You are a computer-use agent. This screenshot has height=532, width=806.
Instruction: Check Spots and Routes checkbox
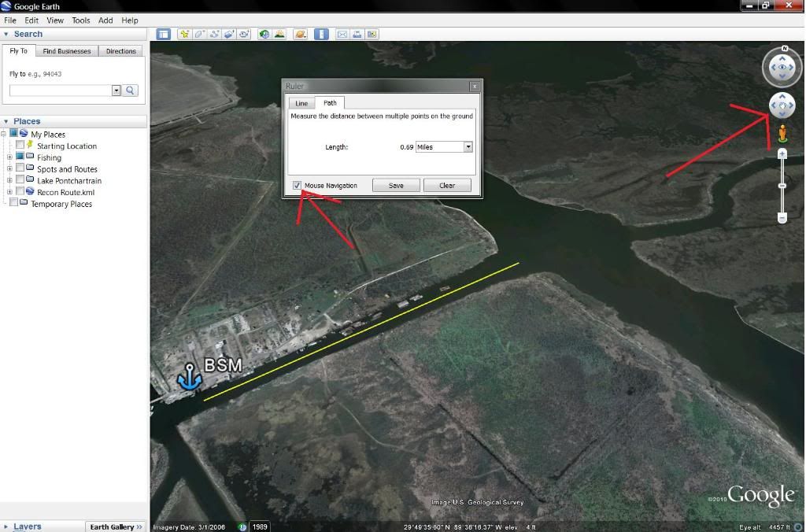(x=20, y=168)
